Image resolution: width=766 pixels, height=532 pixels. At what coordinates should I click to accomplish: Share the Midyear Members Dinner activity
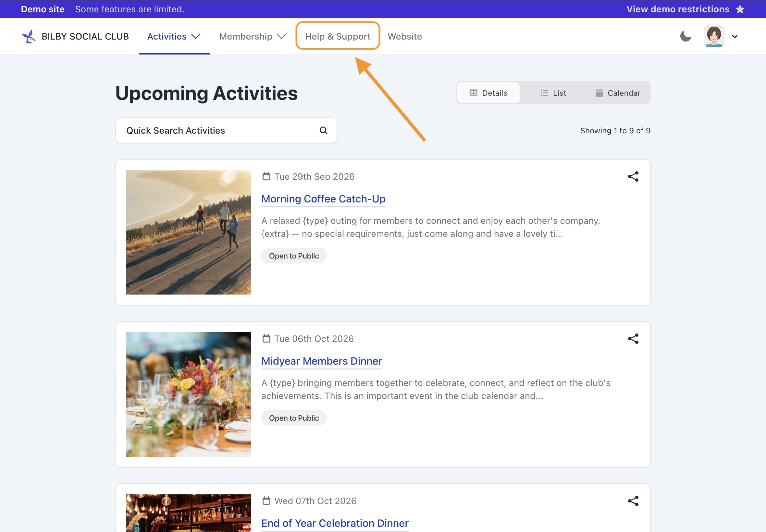[x=633, y=339]
